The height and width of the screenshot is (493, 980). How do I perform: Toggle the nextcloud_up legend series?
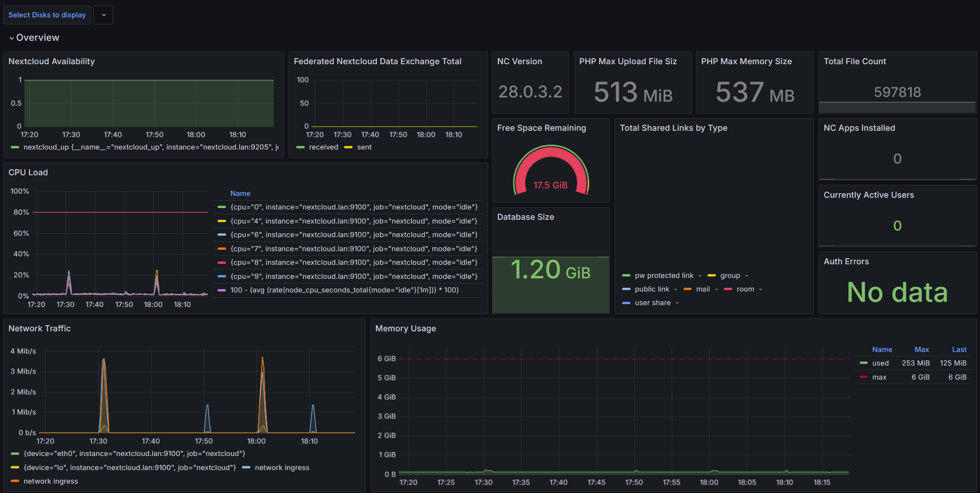pyautogui.click(x=151, y=147)
